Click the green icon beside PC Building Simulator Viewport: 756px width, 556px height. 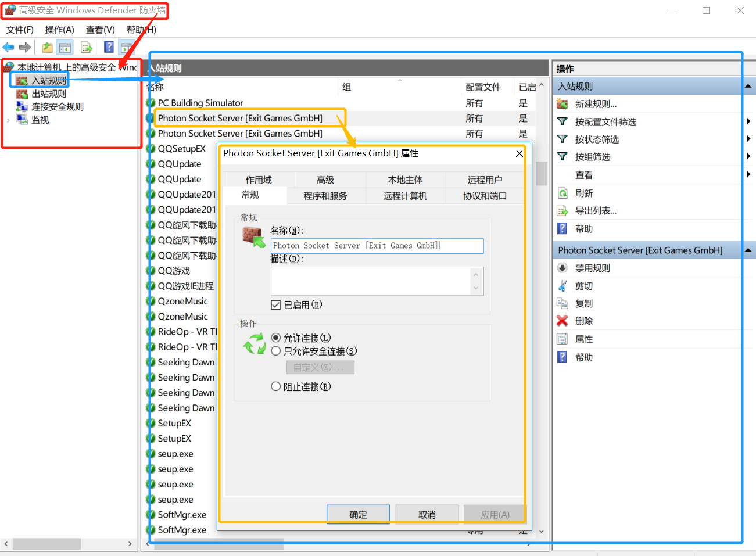(151, 103)
